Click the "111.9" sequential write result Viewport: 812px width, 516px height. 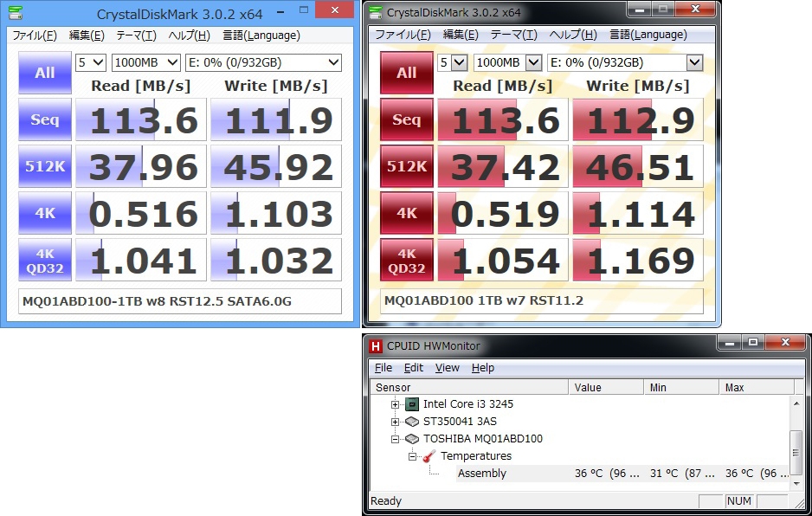point(276,119)
